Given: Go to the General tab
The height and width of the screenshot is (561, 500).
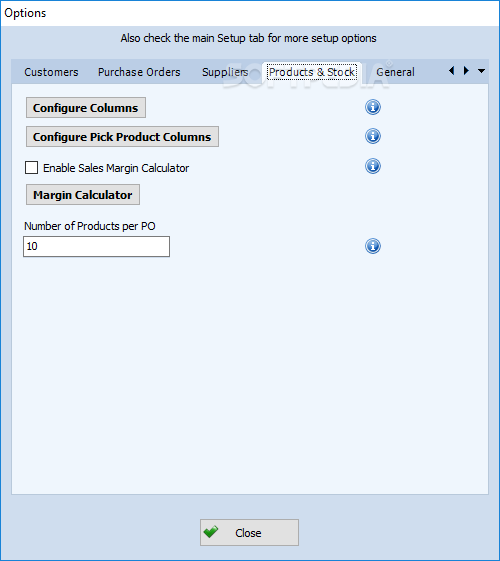Looking at the screenshot, I should click(395, 72).
